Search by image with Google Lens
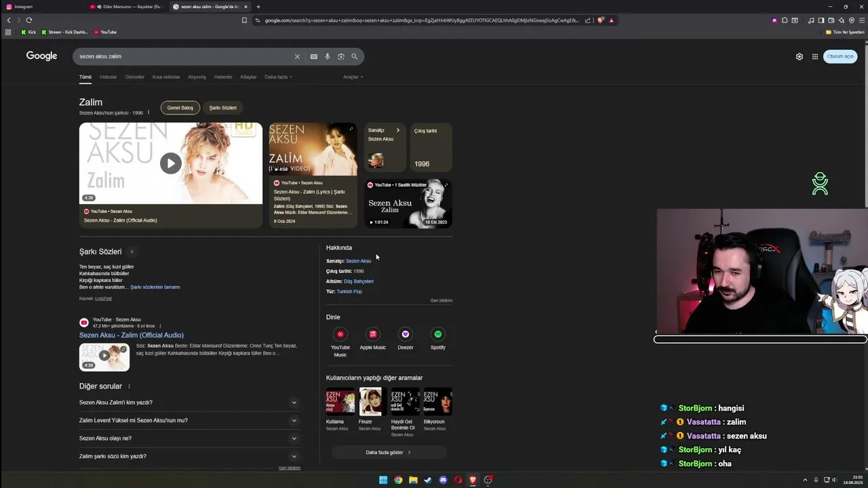 click(341, 56)
